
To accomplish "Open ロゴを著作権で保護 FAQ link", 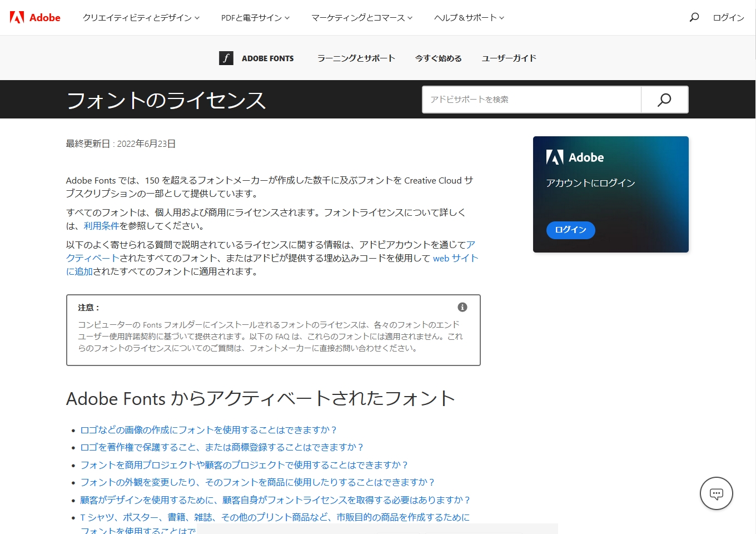I will click(x=222, y=447).
